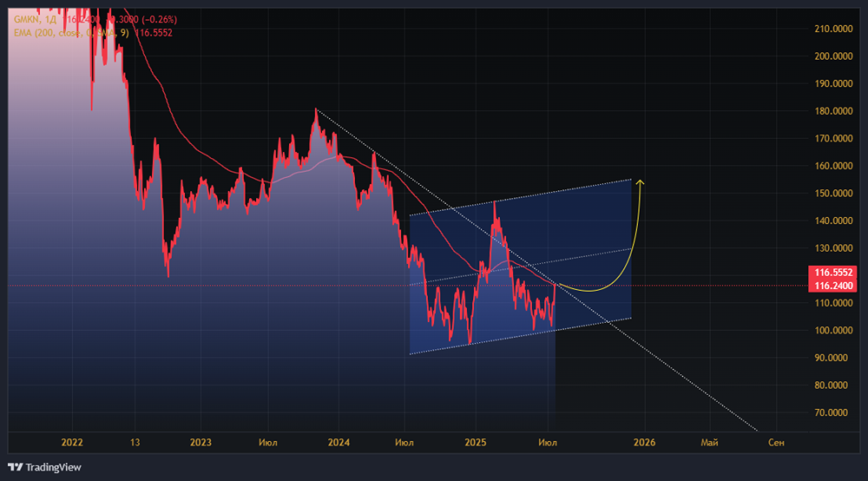Click the 200.0000 price axis label

click(833, 56)
